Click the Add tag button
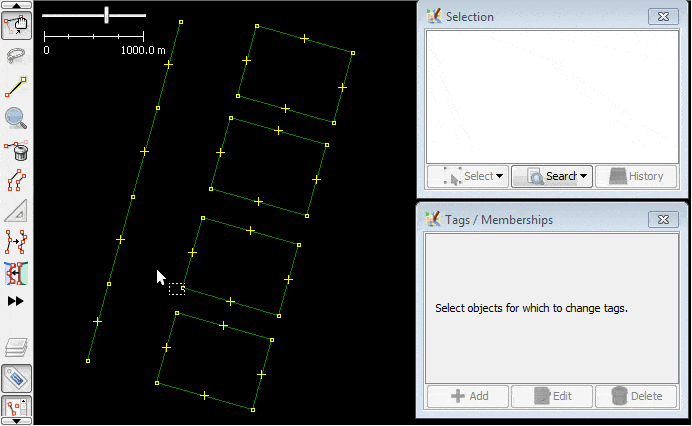This screenshot has width=692, height=426. pyautogui.click(x=468, y=396)
